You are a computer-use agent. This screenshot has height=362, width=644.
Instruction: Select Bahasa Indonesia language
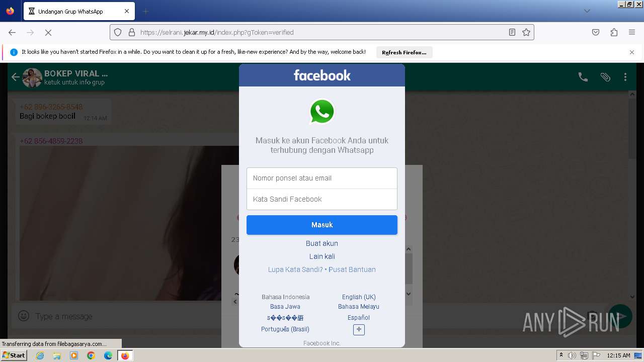(285, 297)
